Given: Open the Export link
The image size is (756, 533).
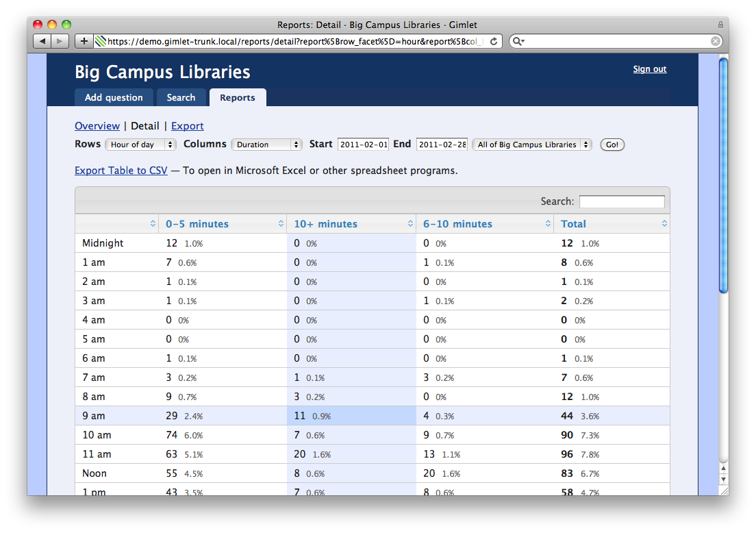Looking at the screenshot, I should [187, 126].
